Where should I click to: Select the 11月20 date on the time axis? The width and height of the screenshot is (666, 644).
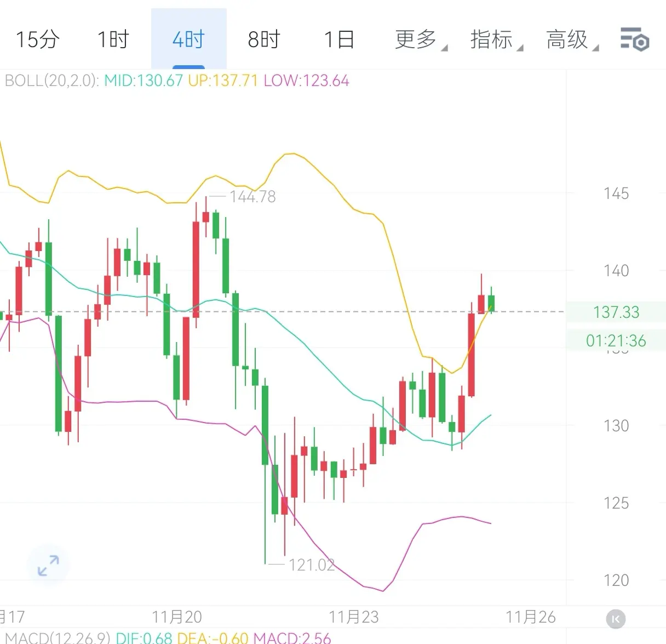click(177, 617)
